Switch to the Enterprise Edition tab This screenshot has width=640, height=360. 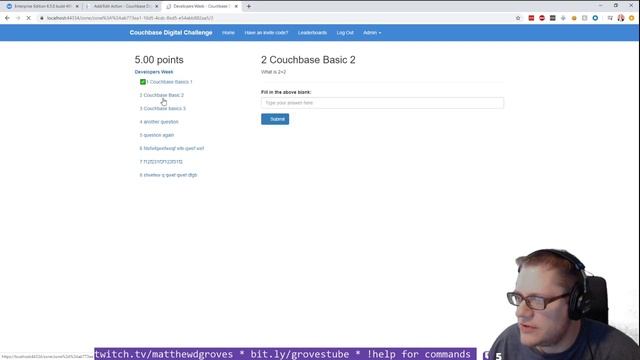pyautogui.click(x=42, y=6)
